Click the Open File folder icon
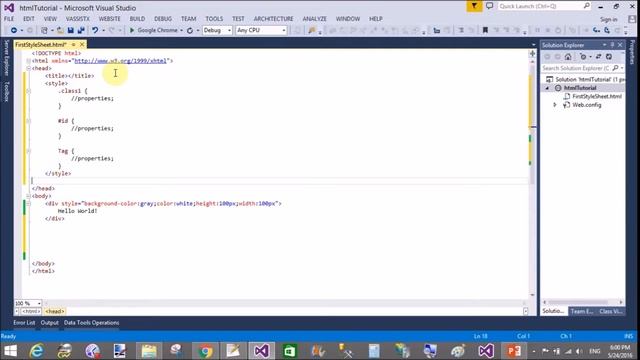Screen dimensions: 640x360 (x=60, y=30)
